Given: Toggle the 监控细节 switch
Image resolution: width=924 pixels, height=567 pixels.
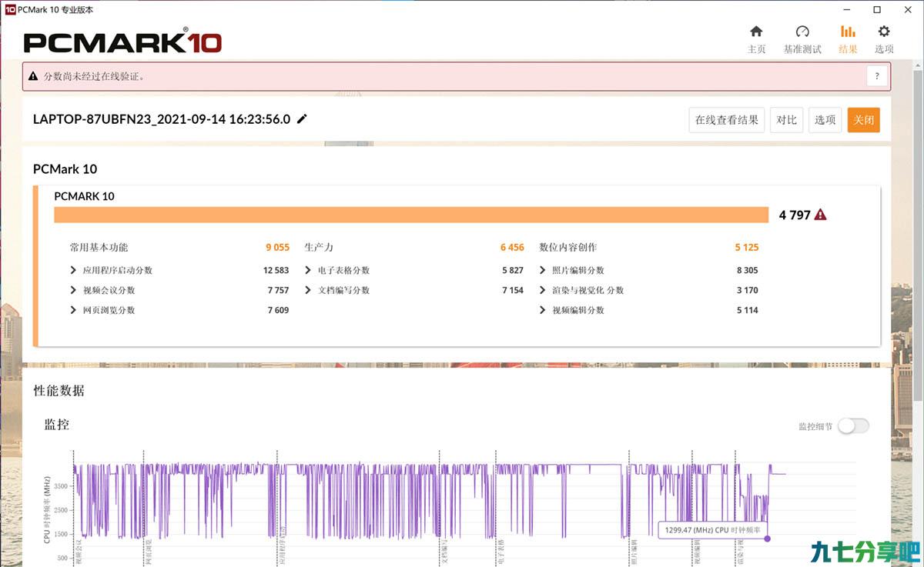Looking at the screenshot, I should pyautogui.click(x=853, y=425).
